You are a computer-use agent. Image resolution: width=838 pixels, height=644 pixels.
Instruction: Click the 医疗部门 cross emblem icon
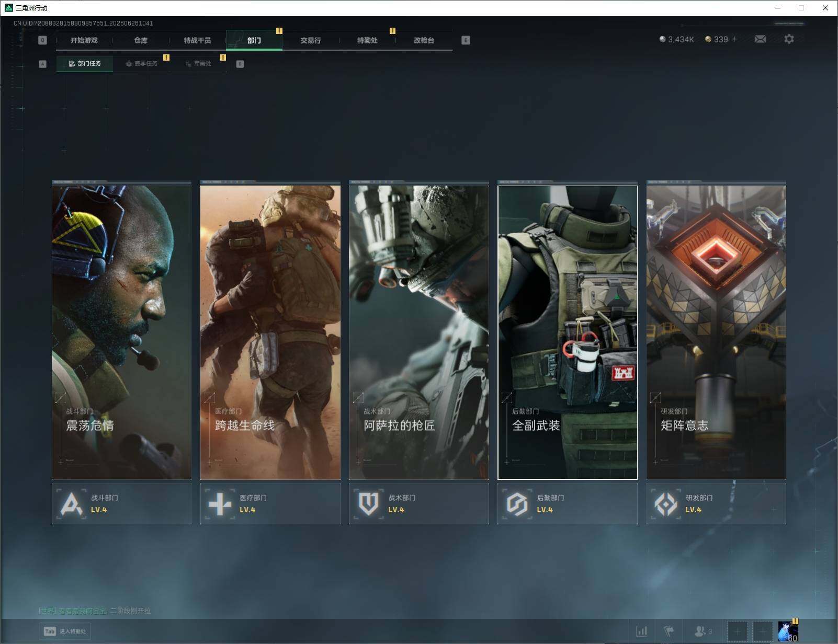pos(220,504)
